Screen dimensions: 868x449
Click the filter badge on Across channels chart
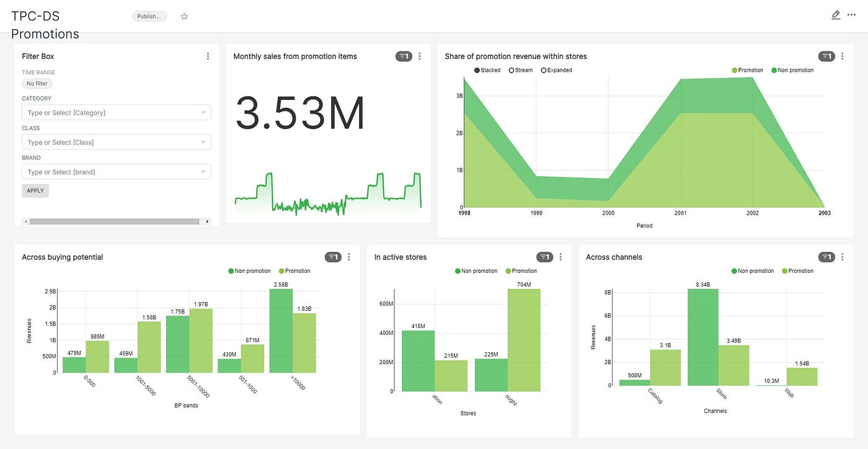(x=826, y=256)
